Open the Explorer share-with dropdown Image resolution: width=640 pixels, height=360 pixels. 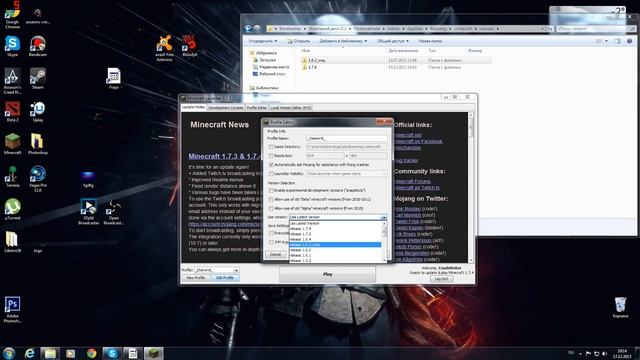pyautogui.click(x=393, y=41)
